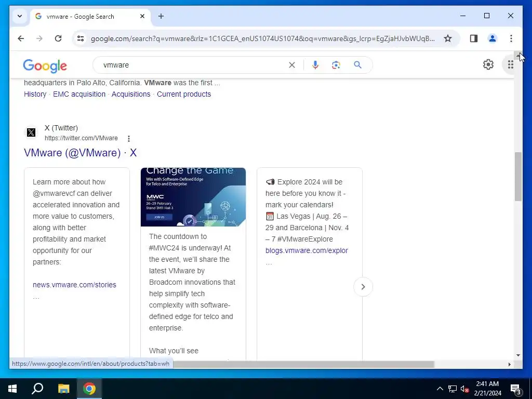
Task: Click the twitter.com/VMware URL text
Action: click(x=81, y=138)
